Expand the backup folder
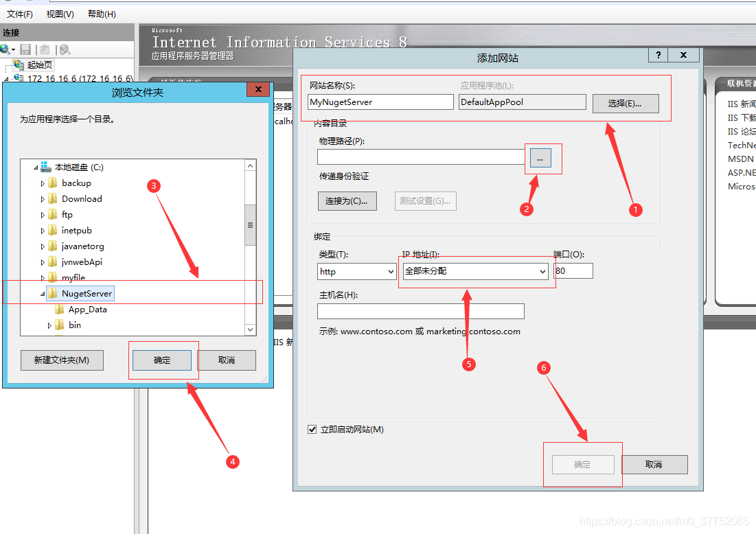This screenshot has width=756, height=534. [43, 184]
